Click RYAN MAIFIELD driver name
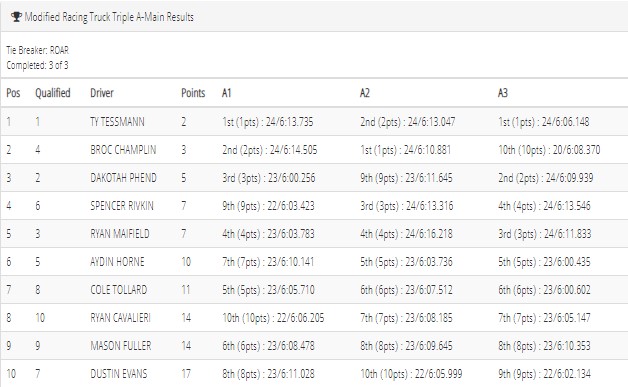The height and width of the screenshot is (387, 628). [120, 234]
